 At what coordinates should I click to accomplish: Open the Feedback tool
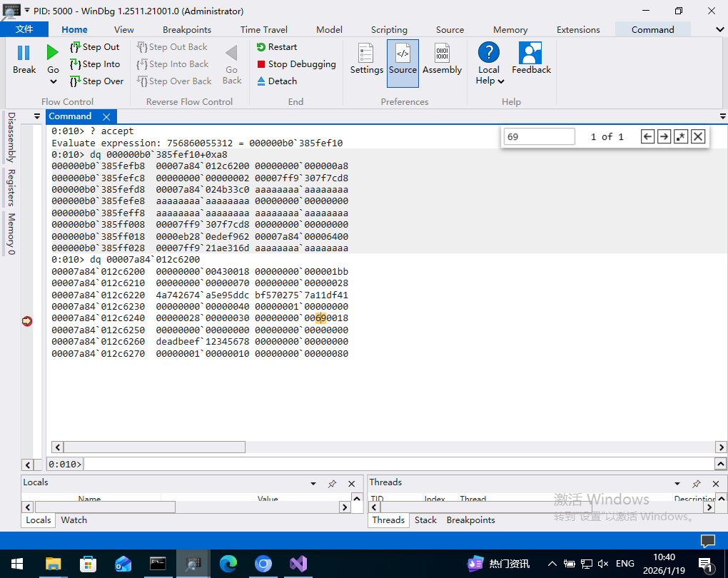click(x=531, y=58)
